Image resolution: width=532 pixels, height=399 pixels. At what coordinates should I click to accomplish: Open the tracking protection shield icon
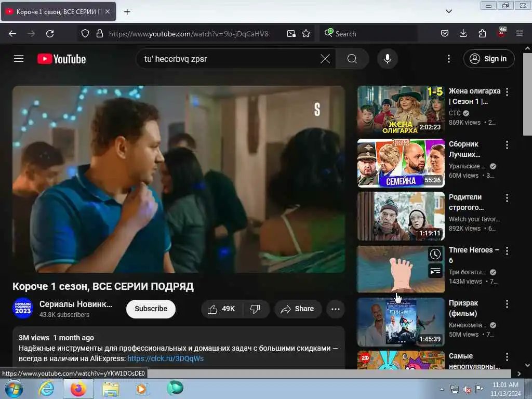coord(85,34)
